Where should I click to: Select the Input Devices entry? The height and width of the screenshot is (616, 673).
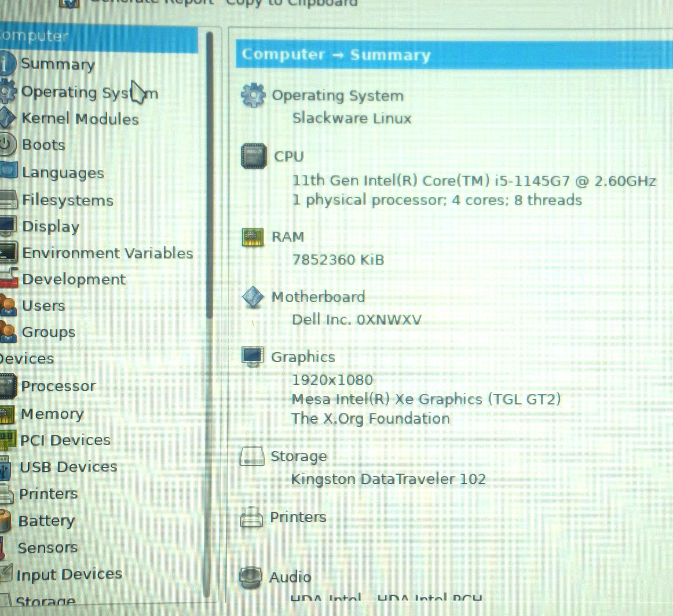tap(69, 574)
